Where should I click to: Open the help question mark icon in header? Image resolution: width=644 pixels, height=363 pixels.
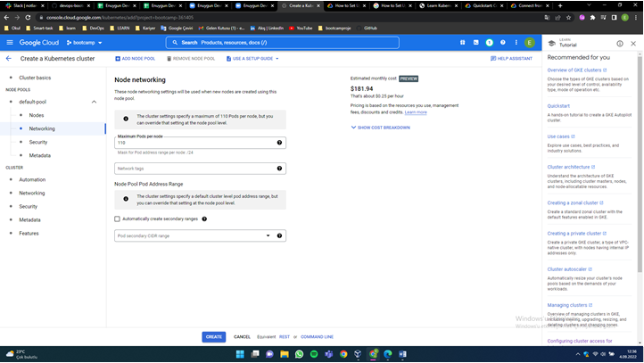coord(503,42)
